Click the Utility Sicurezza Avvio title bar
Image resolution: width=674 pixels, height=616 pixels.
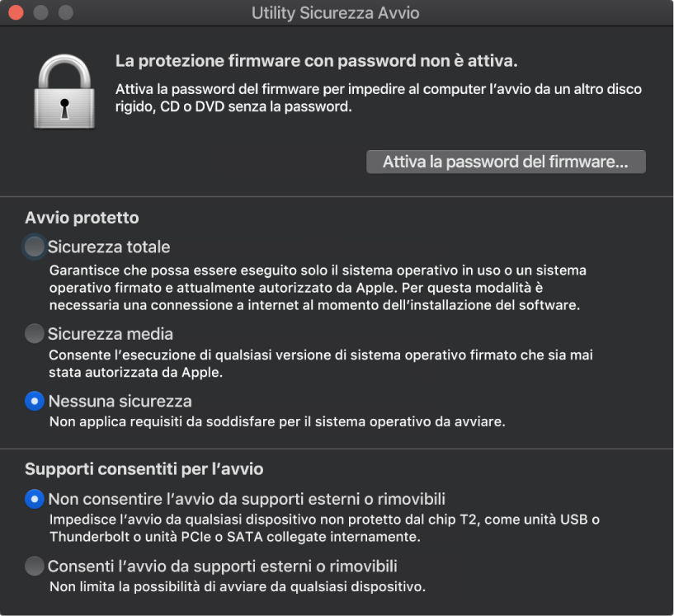[337, 13]
